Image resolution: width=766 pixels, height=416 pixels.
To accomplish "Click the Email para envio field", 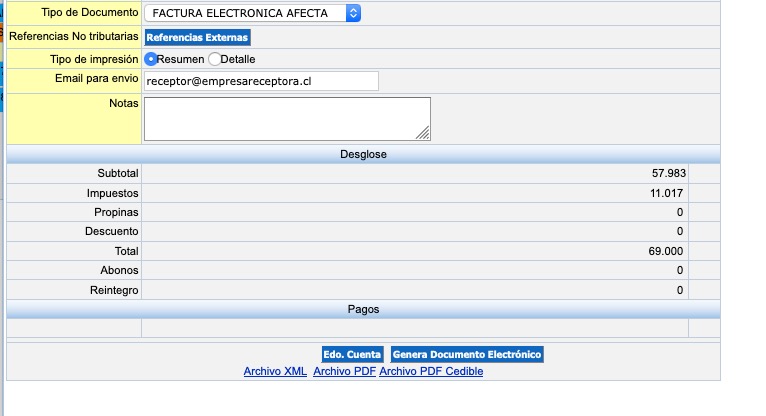I will (x=261, y=81).
